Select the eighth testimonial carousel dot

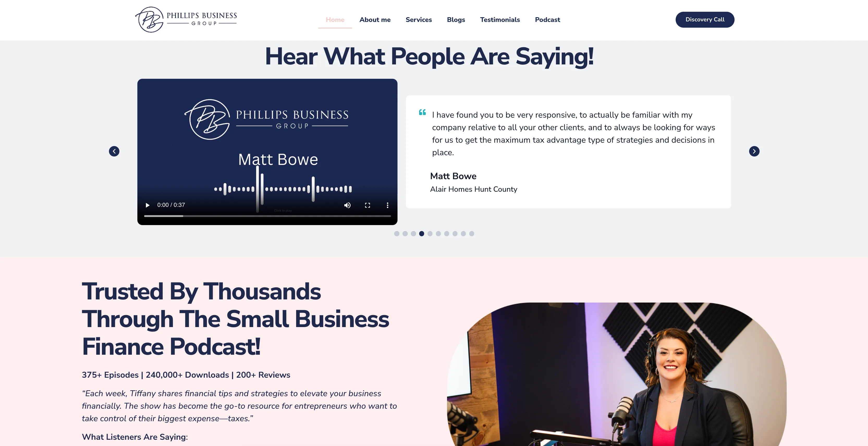click(455, 234)
